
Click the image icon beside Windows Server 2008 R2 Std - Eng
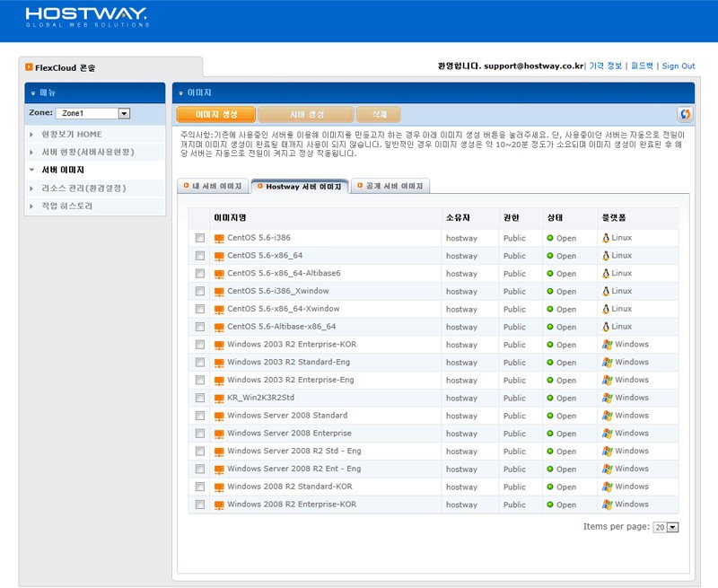pos(219,452)
